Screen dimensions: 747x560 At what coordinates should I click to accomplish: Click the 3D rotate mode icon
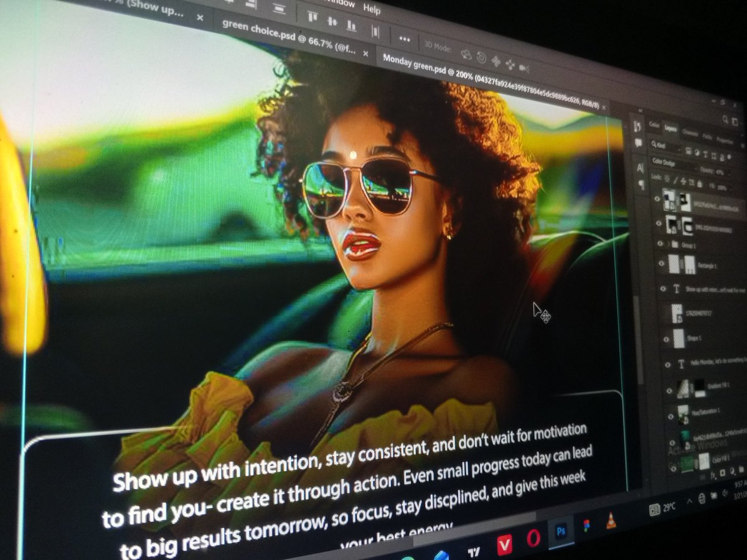[x=466, y=55]
